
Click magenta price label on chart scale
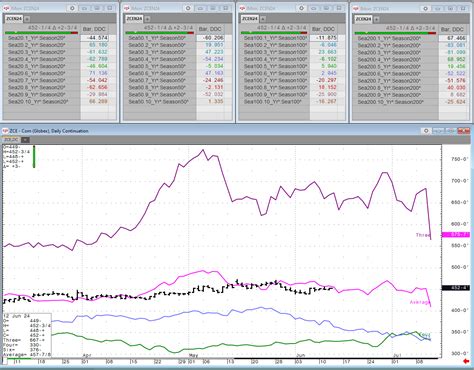pyautogui.click(x=455, y=235)
